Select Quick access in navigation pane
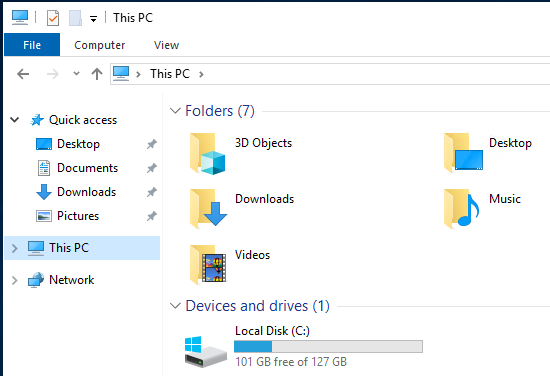The width and height of the screenshot is (550, 376). coord(83,120)
